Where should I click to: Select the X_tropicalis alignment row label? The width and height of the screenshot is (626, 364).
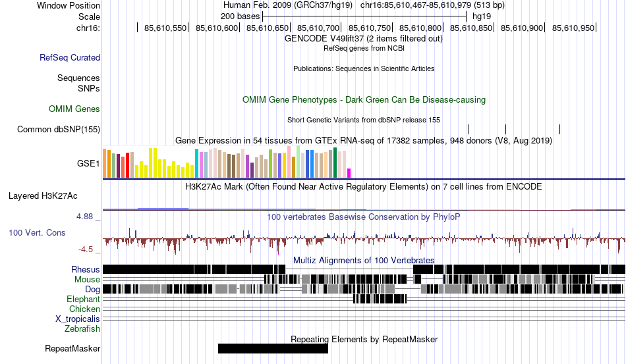coord(78,319)
